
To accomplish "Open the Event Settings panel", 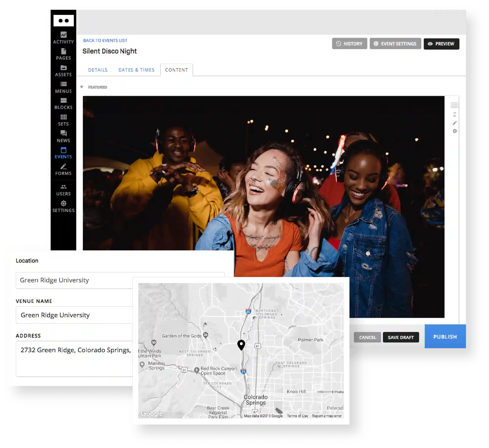I will coord(395,44).
